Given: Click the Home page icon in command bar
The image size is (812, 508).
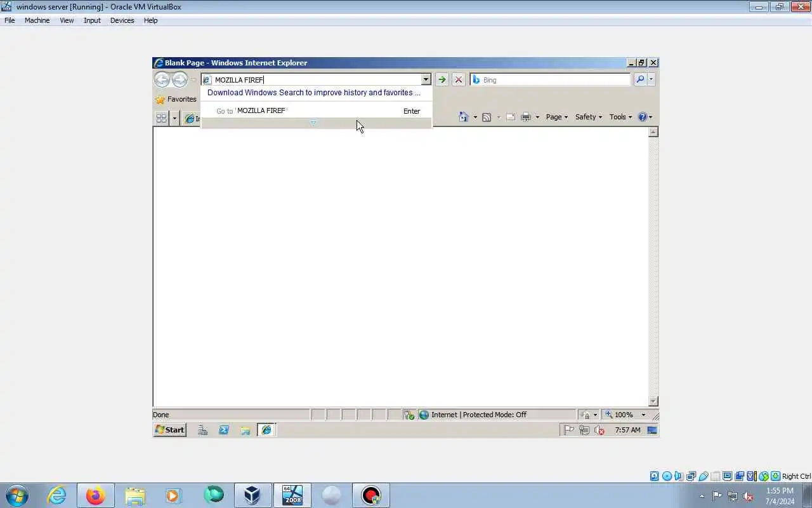Looking at the screenshot, I should (464, 117).
